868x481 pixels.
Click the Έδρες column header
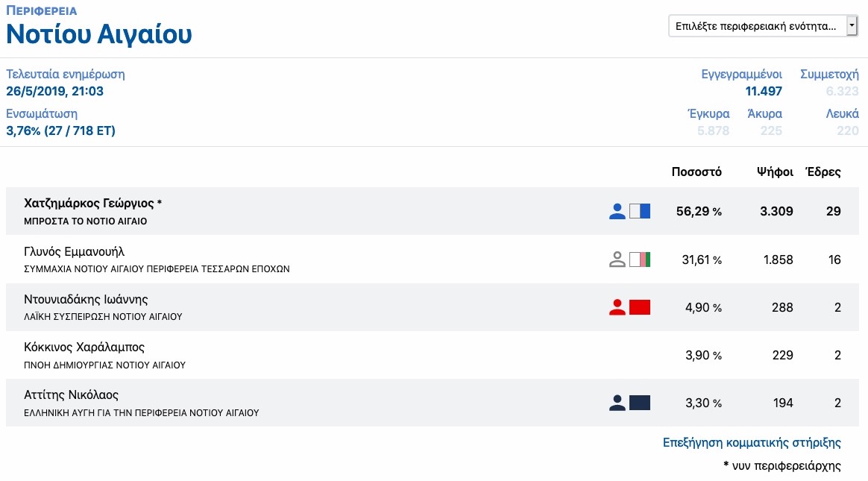pos(823,172)
